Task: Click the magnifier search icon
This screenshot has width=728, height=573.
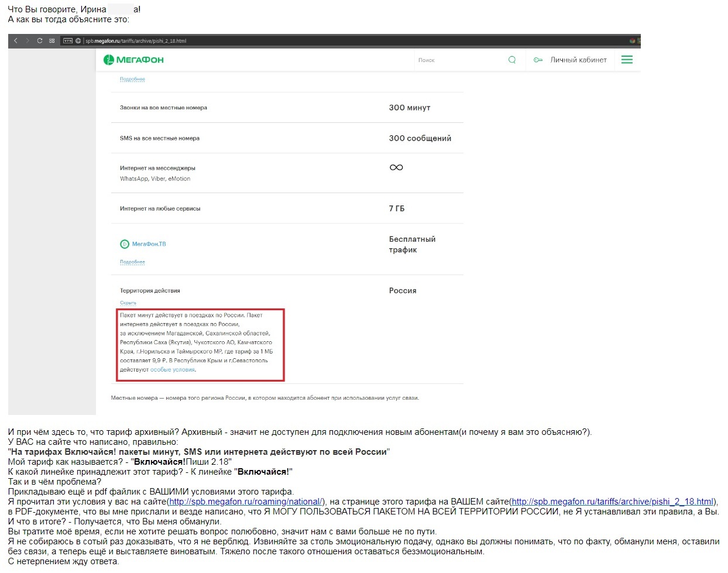Action: click(512, 60)
